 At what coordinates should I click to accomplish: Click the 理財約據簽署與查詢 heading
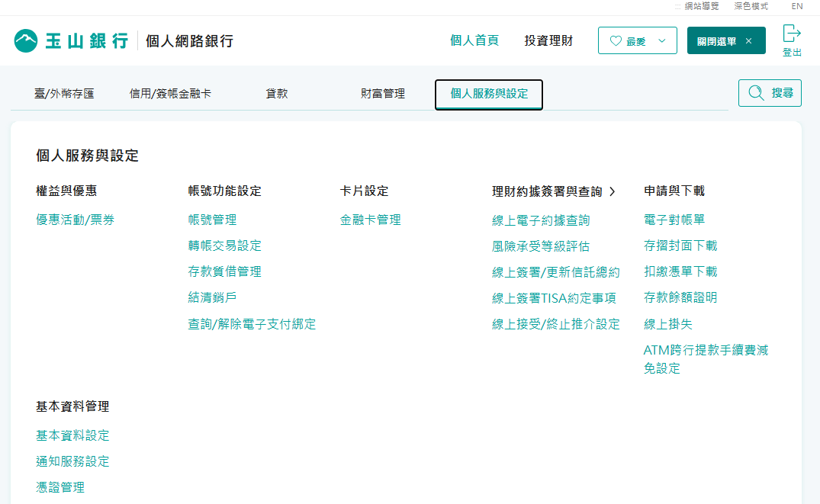pos(547,192)
